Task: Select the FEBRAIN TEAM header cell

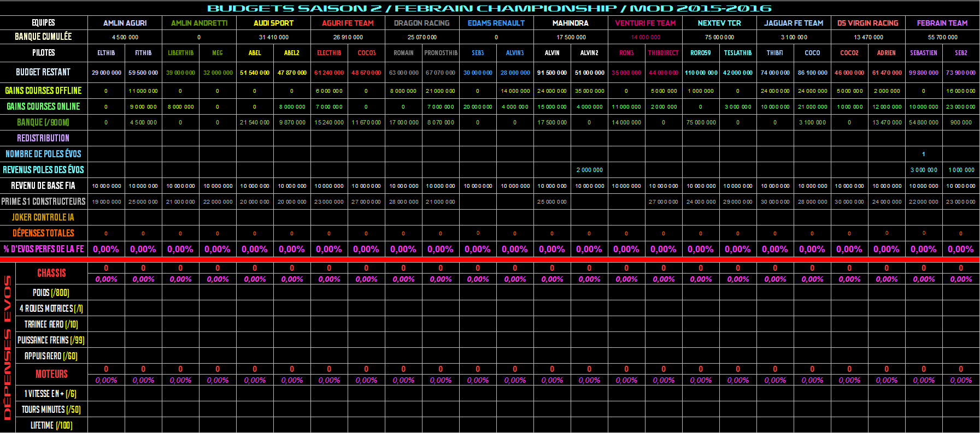Action: pos(942,23)
